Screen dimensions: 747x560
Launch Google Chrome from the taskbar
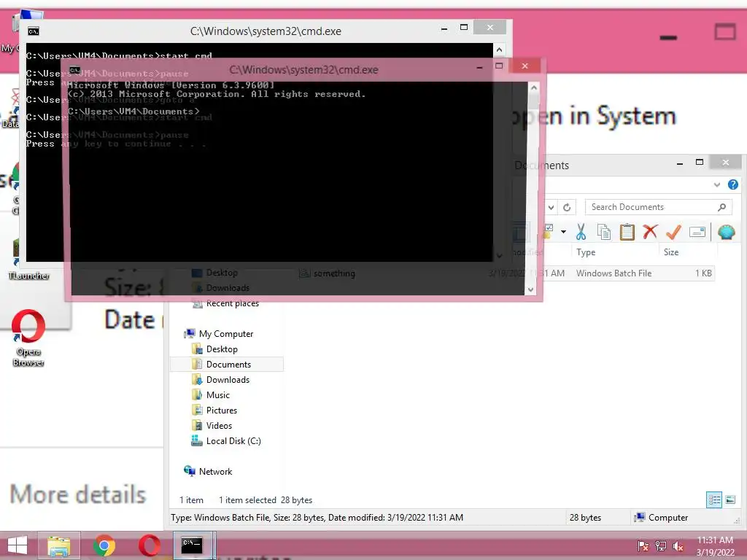(104, 545)
